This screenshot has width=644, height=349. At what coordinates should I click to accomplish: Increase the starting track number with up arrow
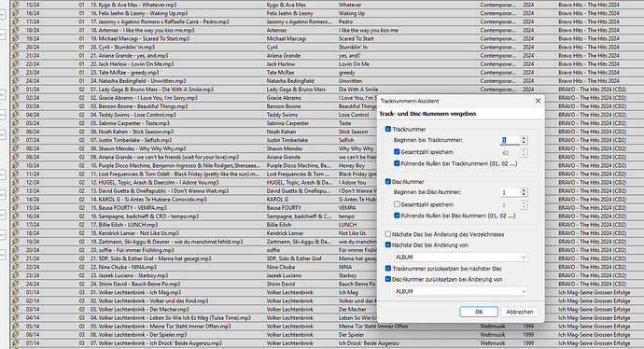click(524, 138)
